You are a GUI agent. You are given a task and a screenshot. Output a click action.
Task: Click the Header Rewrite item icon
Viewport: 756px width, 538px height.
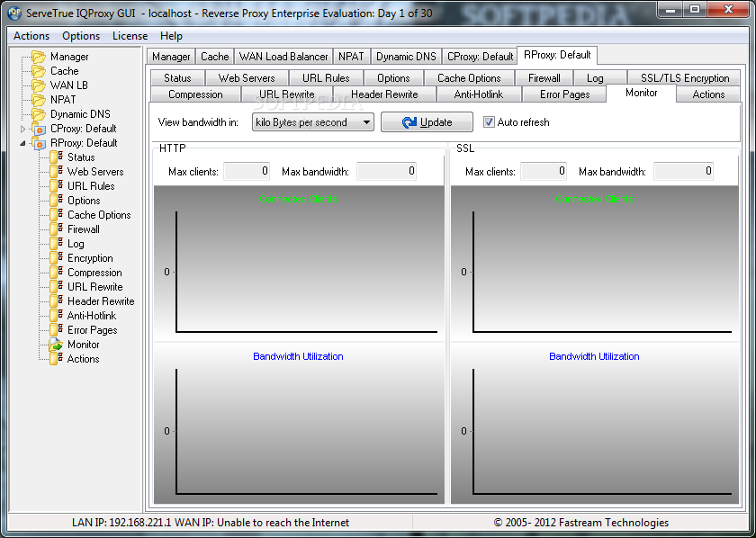point(57,301)
